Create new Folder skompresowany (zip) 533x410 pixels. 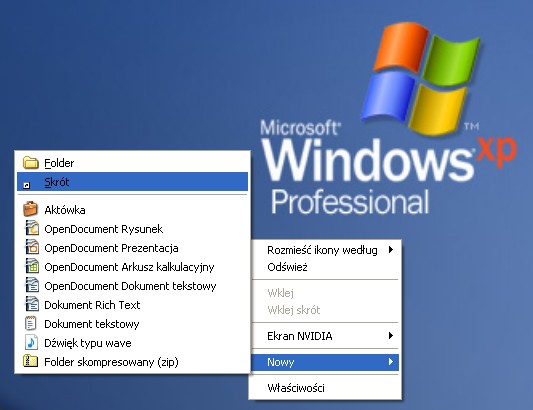(132, 362)
